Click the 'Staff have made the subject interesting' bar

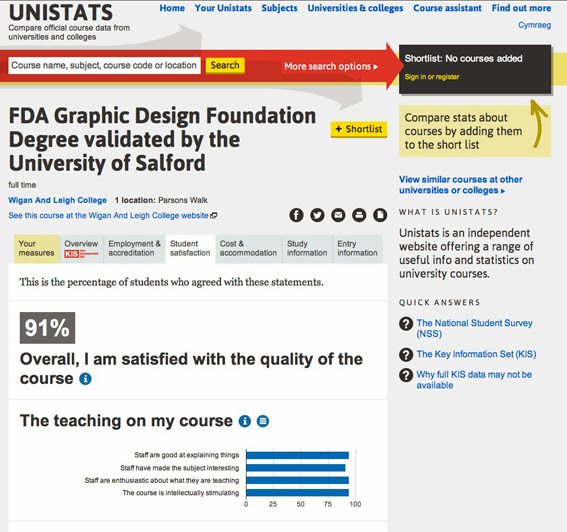[296, 468]
